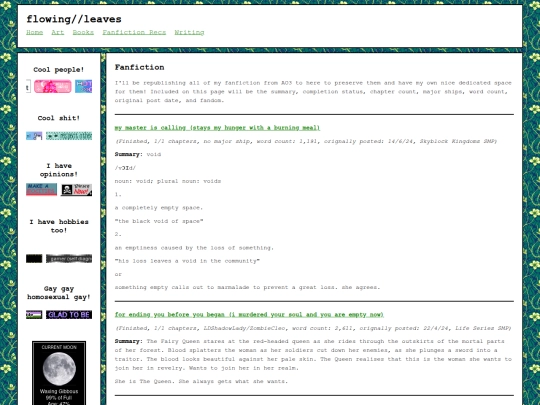This screenshot has width=540, height=405.
Task: Click the quote "the black void of space"
Action: coord(159,221)
